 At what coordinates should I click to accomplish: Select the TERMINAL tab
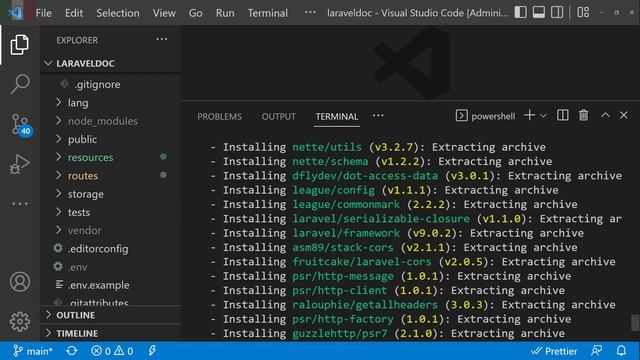[337, 117]
